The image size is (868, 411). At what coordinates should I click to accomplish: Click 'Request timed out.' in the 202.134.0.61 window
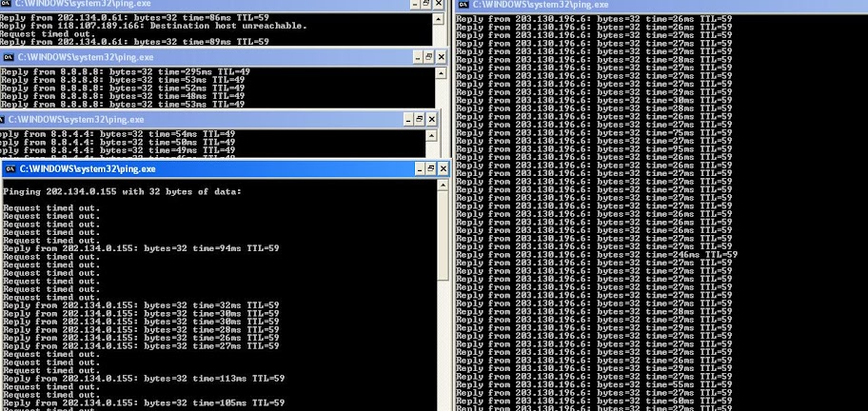pos(49,34)
